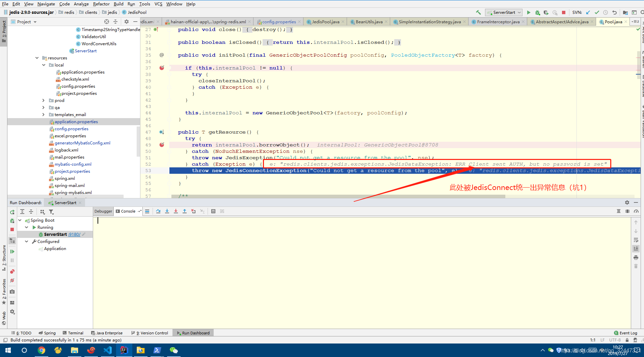Click Step Out in the debug toolbar
The image size is (644, 357).
[x=185, y=211]
